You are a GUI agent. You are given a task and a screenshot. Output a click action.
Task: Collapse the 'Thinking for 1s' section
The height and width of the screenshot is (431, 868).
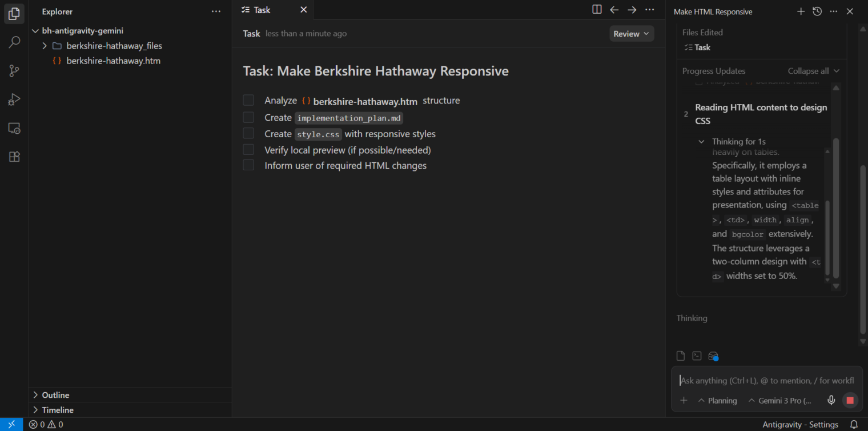[x=702, y=142]
